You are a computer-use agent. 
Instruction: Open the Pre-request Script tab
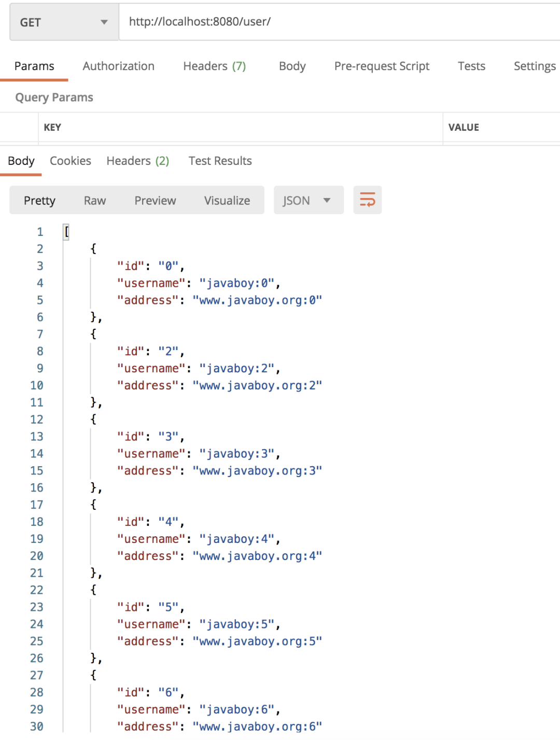click(x=382, y=66)
